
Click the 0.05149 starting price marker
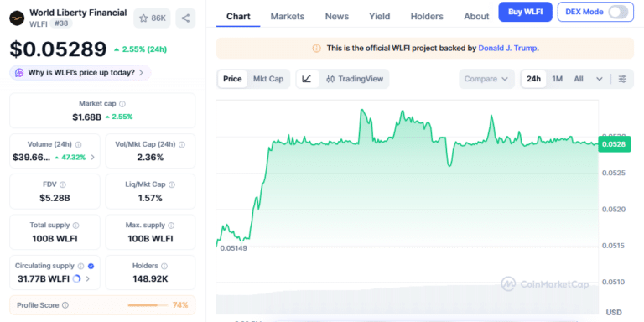point(234,248)
